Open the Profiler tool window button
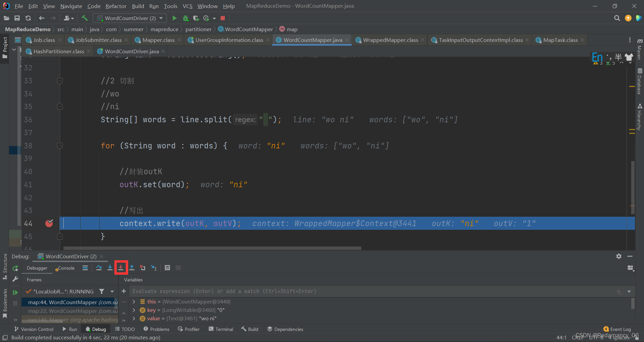The width and height of the screenshot is (644, 342). coord(189,329)
